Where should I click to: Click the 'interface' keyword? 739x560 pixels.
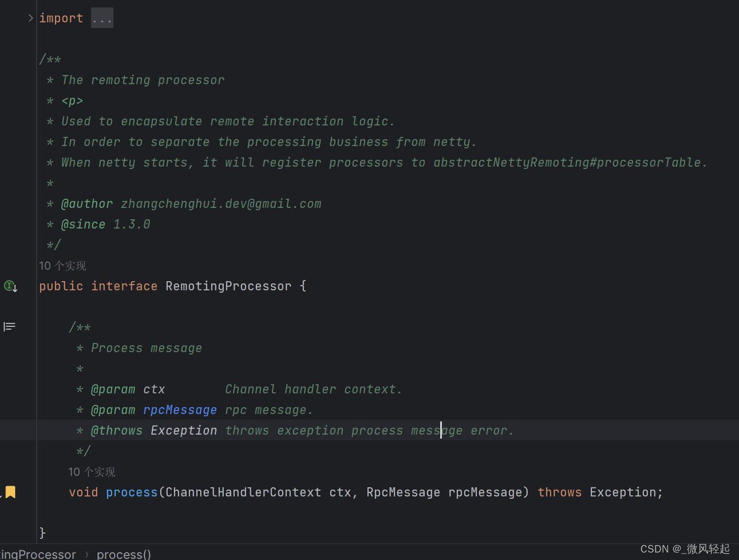point(124,286)
